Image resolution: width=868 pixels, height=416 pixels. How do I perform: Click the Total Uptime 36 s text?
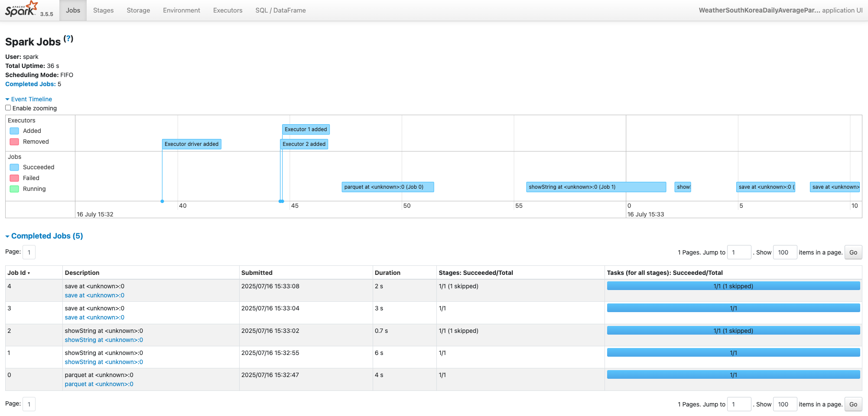32,66
